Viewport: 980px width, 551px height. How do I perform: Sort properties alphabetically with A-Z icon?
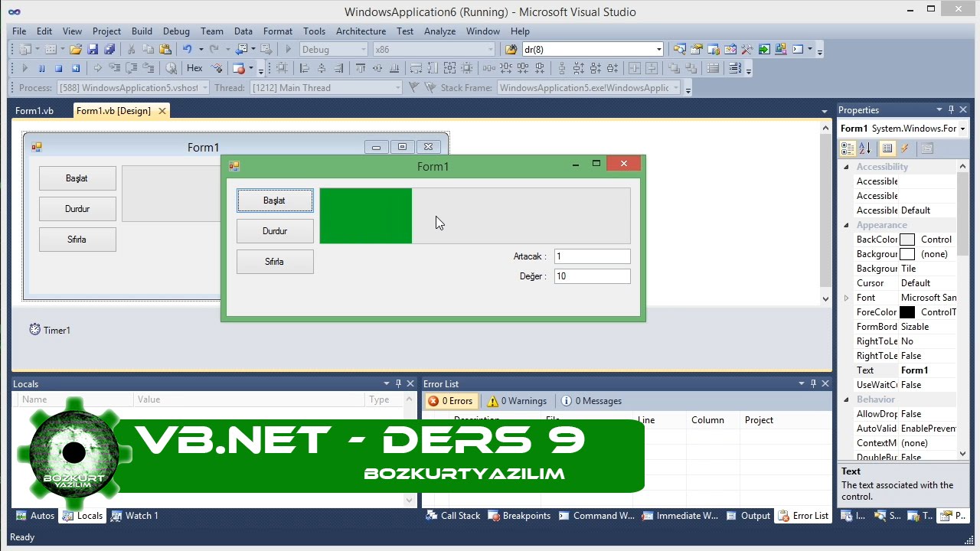(865, 148)
